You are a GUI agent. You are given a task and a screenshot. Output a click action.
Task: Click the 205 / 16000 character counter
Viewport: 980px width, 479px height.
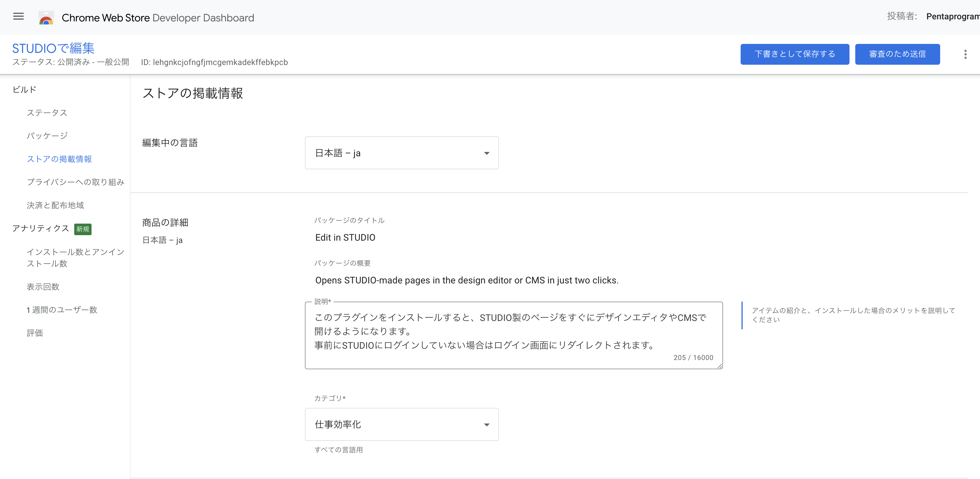pos(693,358)
